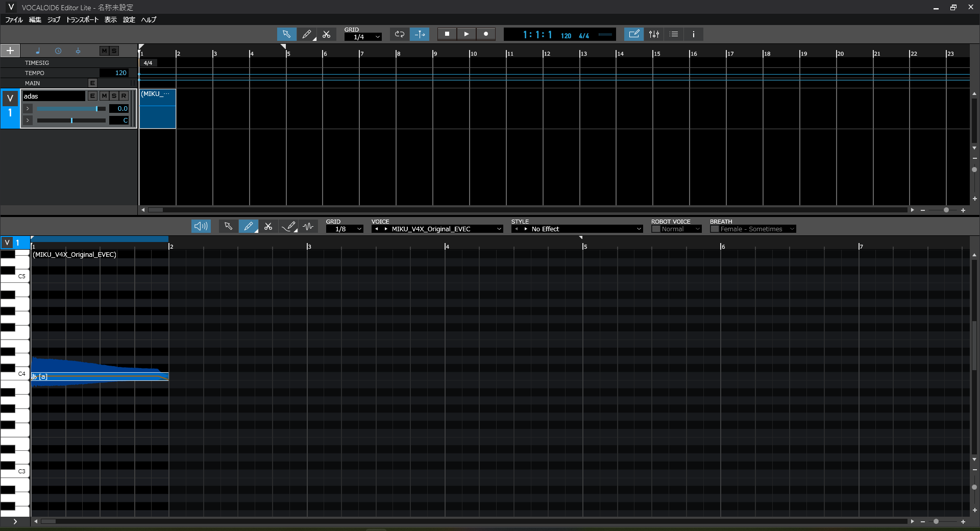The width and height of the screenshot is (980, 531).
Task: Select the pencil tool in piano roll toolbar
Action: tap(248, 226)
